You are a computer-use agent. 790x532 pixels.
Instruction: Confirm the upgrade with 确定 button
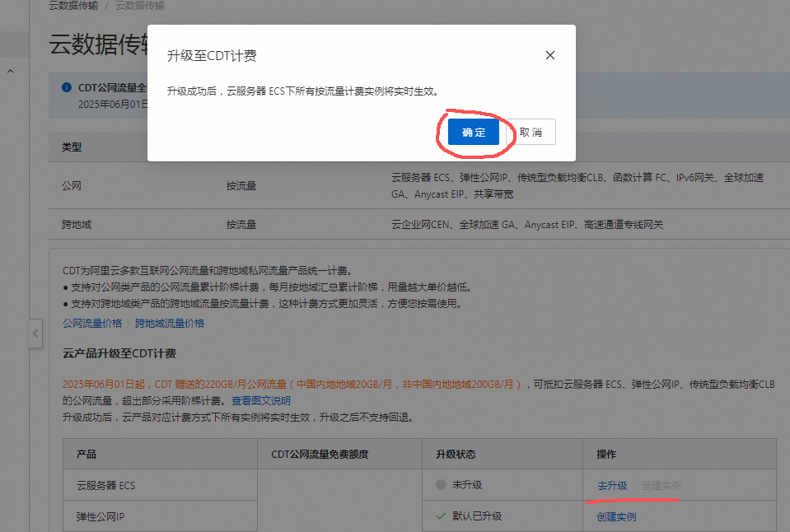pos(474,133)
